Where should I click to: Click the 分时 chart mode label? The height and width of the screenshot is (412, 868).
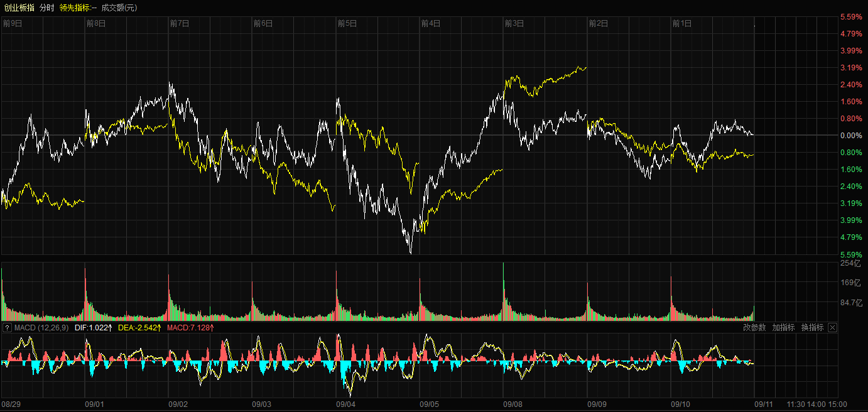[47, 8]
